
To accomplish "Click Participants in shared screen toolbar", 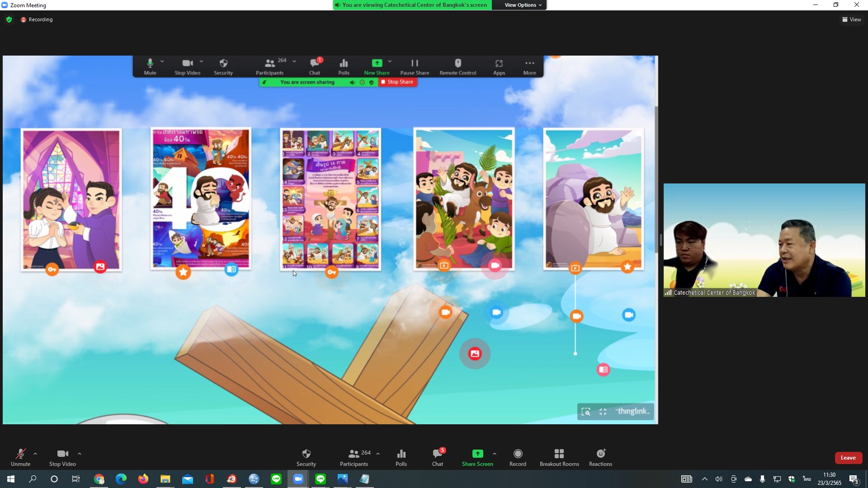I will [270, 66].
